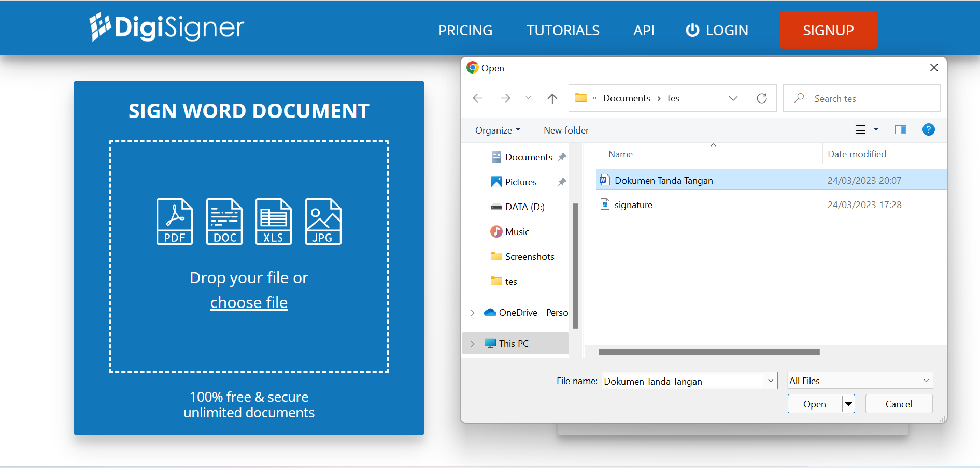Select the Dokumen Tanda Tangan file
980x468 pixels.
[x=771, y=180]
